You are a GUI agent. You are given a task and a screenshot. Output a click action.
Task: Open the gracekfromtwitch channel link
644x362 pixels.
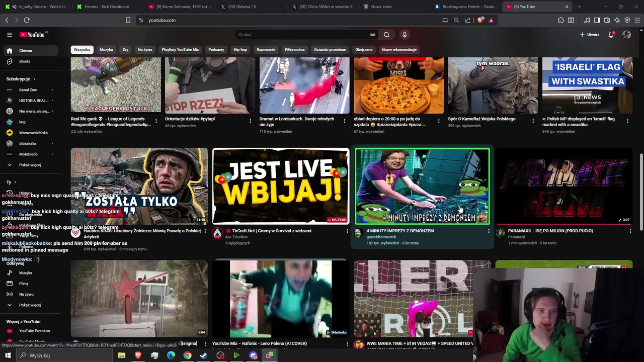[381, 237]
